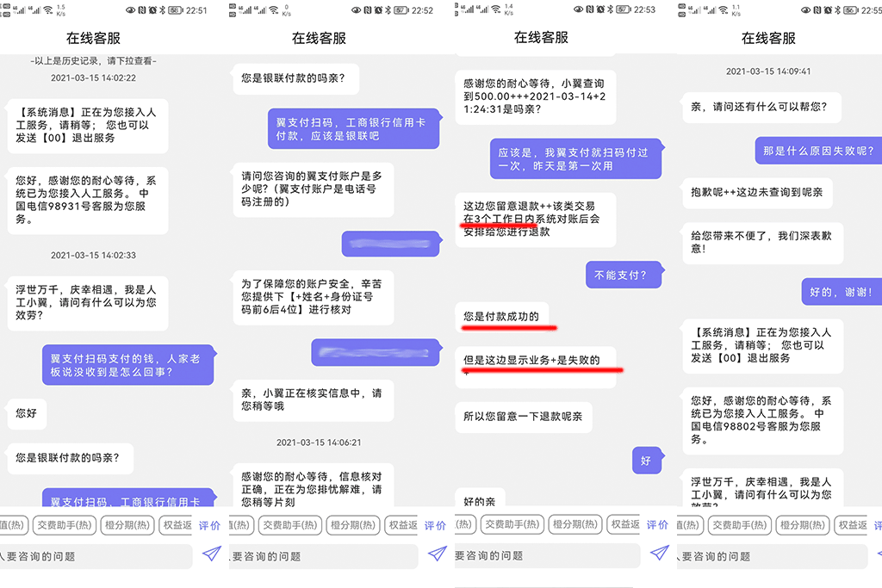Tap the NFC icon in the 22:52 status bar
882x588 pixels.
click(367, 10)
